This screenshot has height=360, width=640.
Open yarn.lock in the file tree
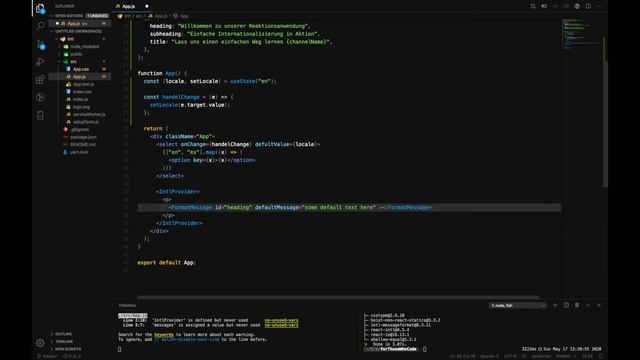(x=79, y=152)
